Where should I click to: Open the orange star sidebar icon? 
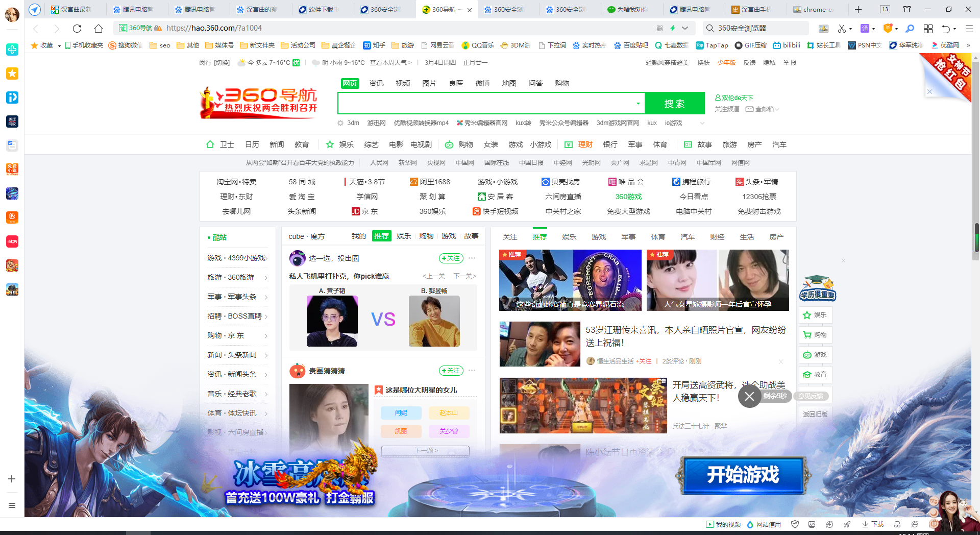pos(12,74)
